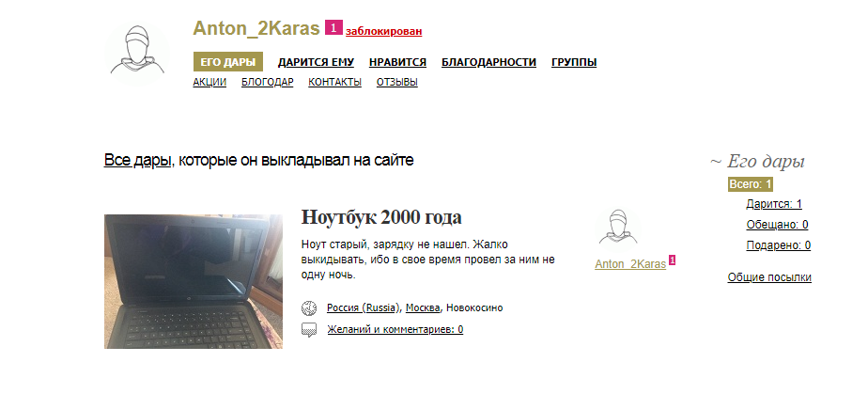Viewport: 868px width, 394px height.
Task: Open the АКЦИИ link
Action: 209,82
